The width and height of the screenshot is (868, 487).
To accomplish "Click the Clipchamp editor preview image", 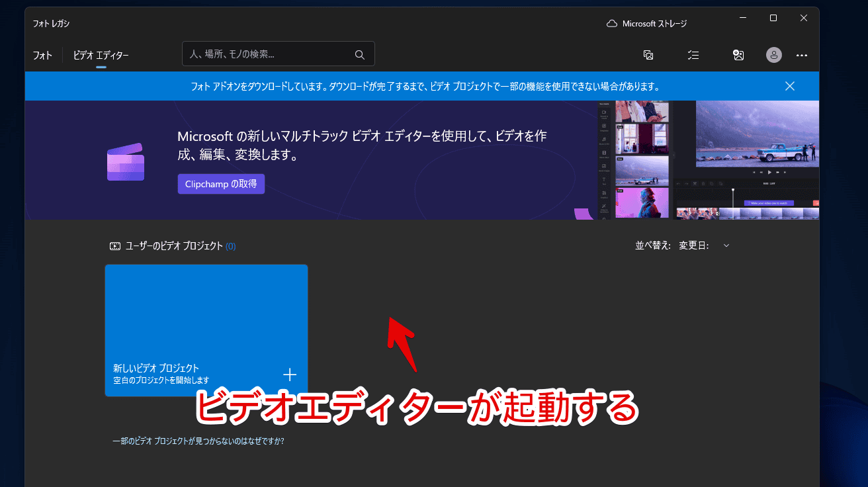I will [x=709, y=159].
